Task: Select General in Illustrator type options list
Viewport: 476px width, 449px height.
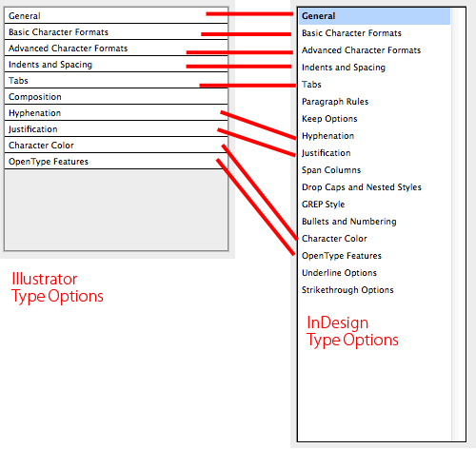Action: pos(116,15)
